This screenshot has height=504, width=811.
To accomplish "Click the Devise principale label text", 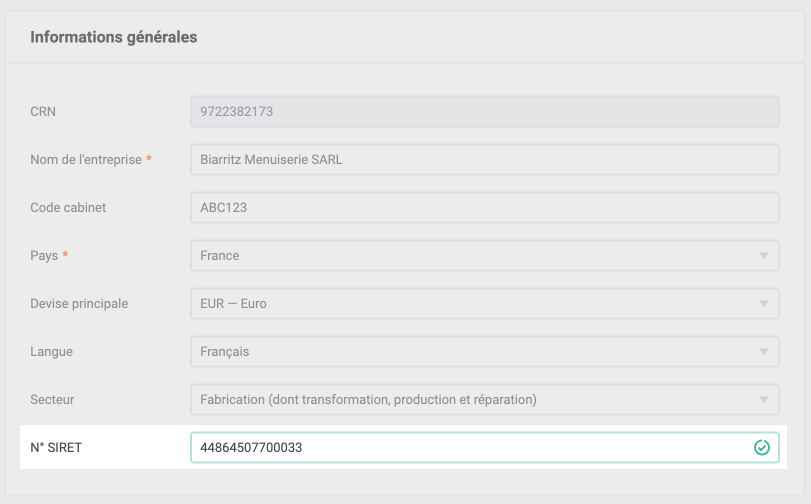I will 79,304.
